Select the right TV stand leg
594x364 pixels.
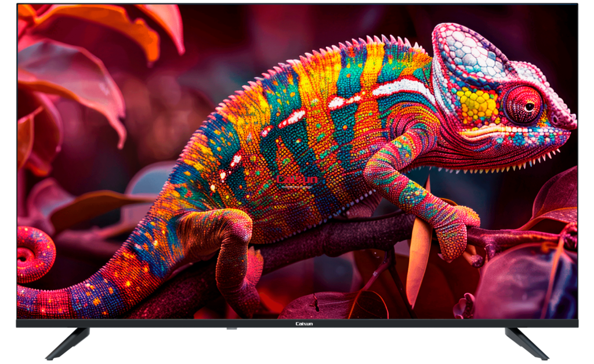pyautogui.click(x=526, y=343)
